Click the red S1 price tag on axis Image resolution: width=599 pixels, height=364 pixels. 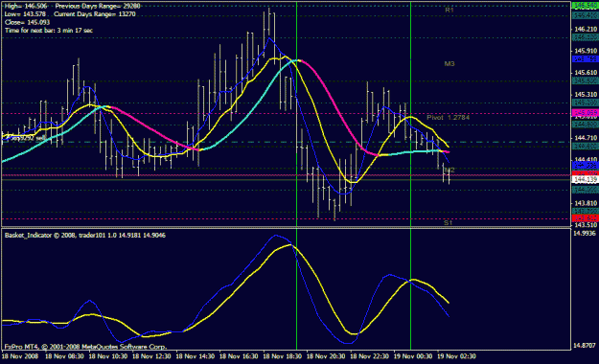(585, 218)
